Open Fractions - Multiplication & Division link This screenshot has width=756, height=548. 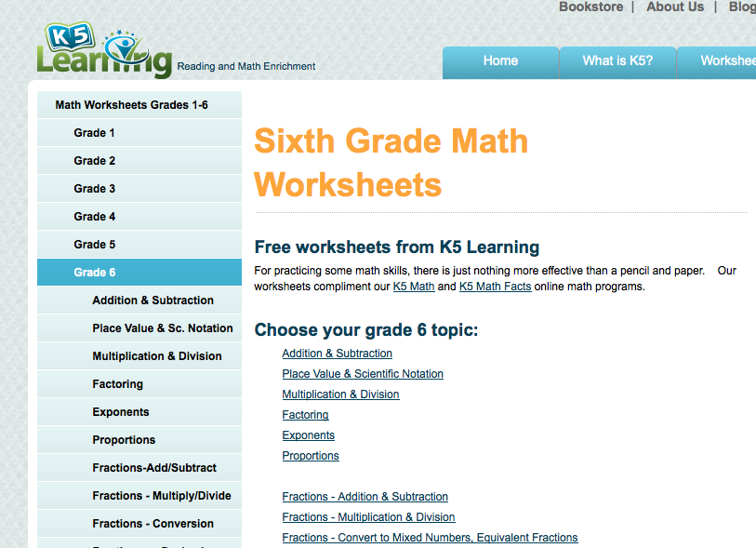tap(368, 517)
